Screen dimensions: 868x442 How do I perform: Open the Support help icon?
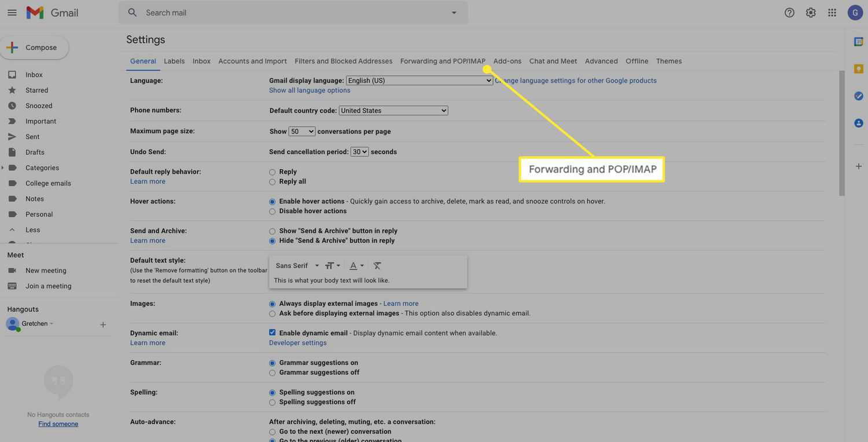[x=789, y=12]
